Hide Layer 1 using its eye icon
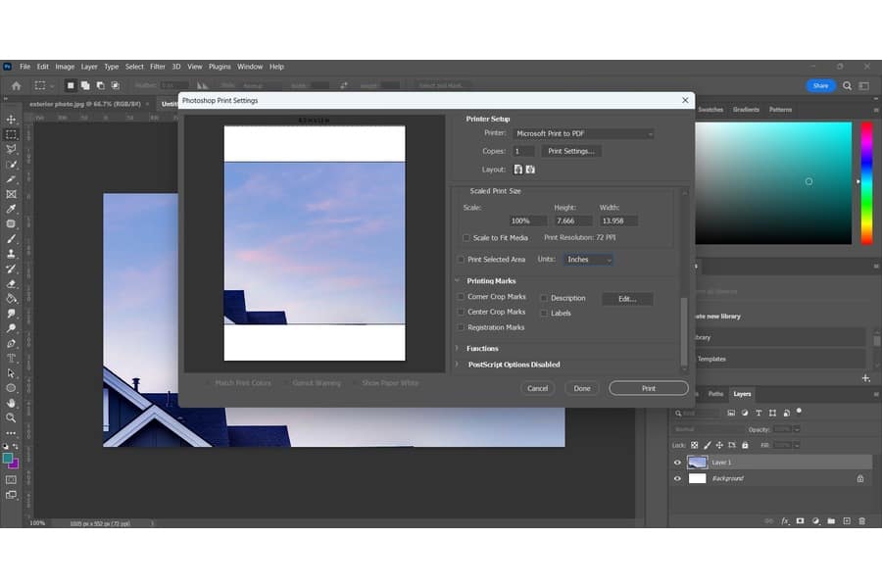 pyautogui.click(x=677, y=463)
